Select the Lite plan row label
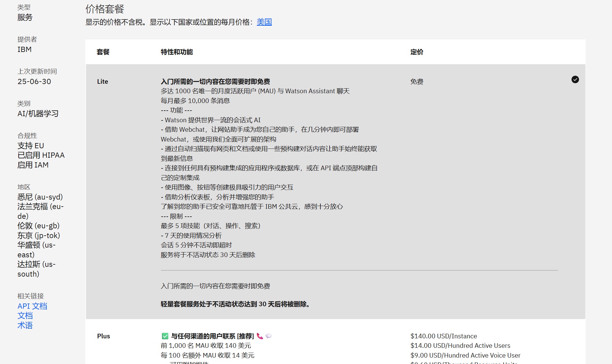 pyautogui.click(x=103, y=82)
